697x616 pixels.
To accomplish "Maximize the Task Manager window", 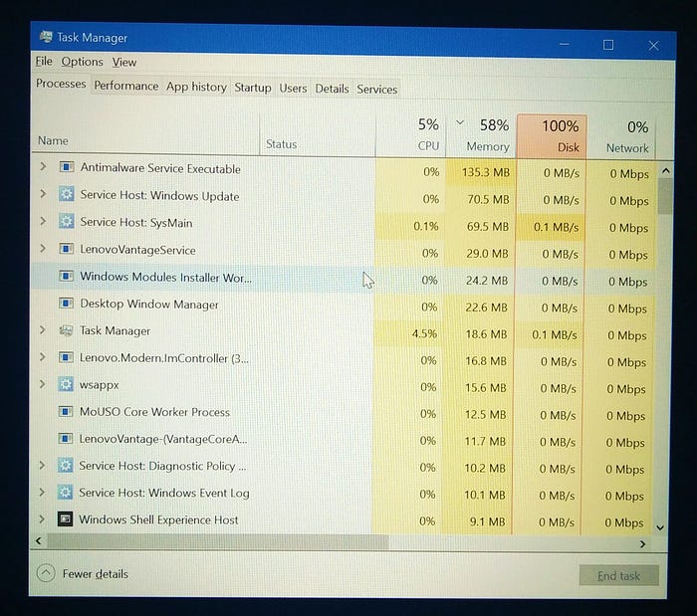I will (x=608, y=45).
